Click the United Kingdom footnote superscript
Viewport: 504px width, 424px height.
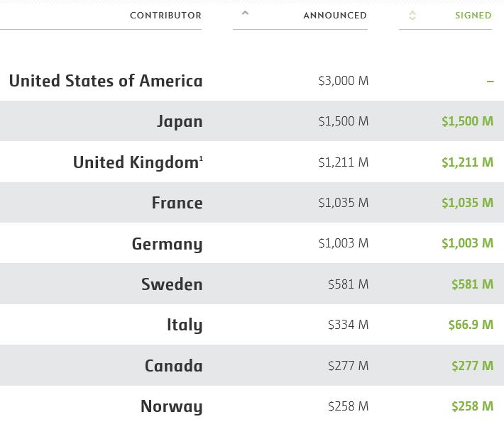201,158
